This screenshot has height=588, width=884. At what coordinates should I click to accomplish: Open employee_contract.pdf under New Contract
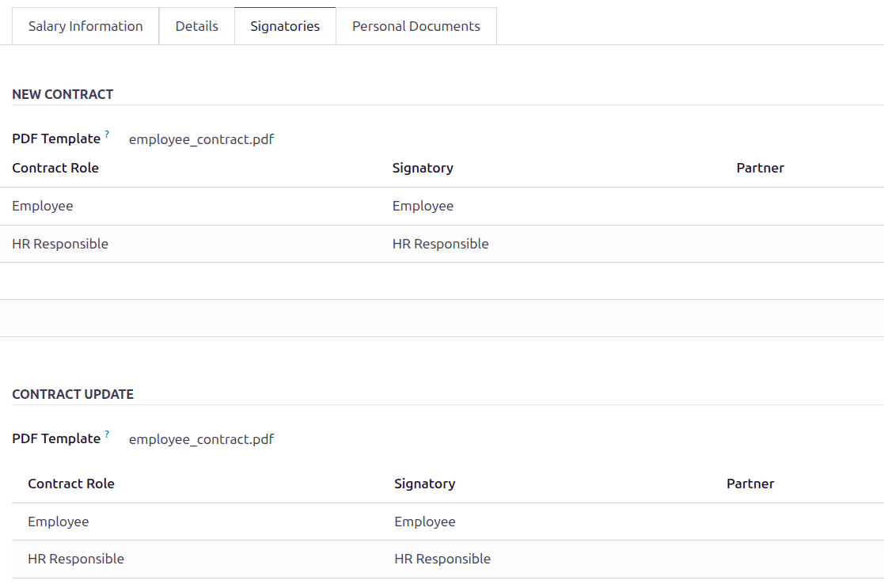tap(201, 138)
